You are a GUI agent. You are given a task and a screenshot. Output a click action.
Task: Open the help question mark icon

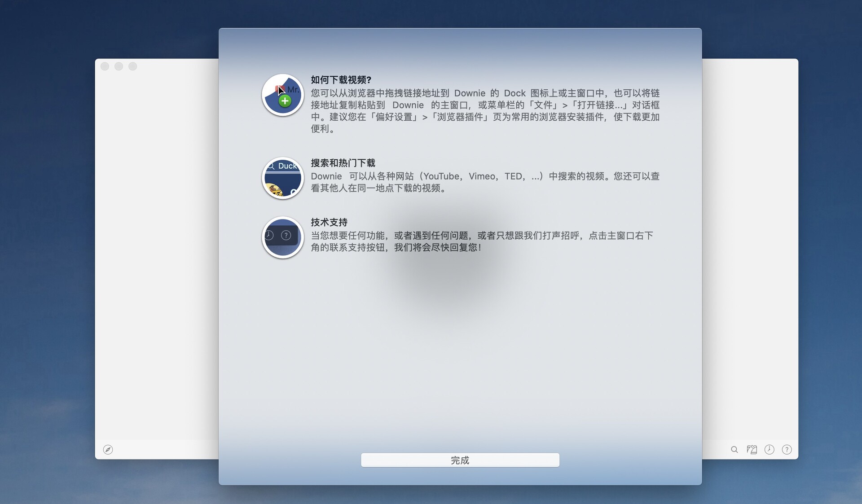tap(787, 449)
